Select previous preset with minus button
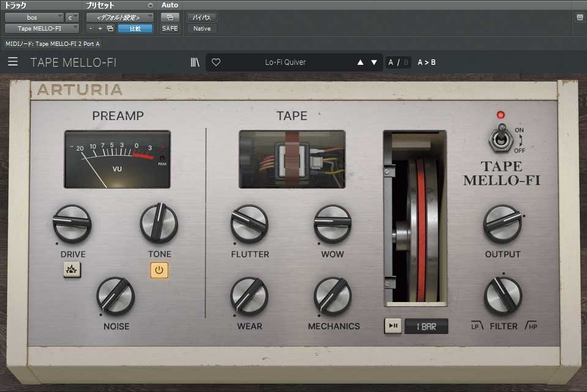This screenshot has width=587, height=392. pyautogui.click(x=90, y=28)
